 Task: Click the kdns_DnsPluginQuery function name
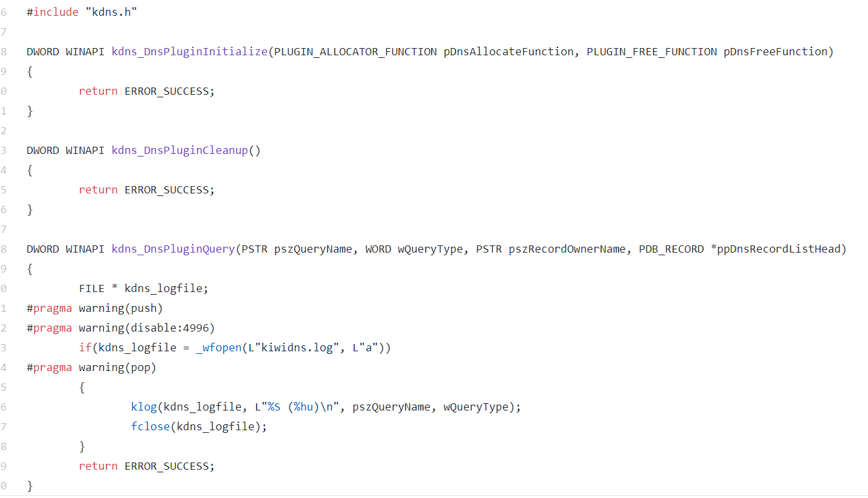pos(173,249)
